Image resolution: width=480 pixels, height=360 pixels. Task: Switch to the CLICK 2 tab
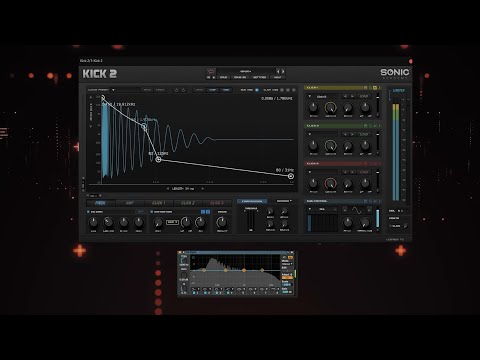click(x=188, y=203)
